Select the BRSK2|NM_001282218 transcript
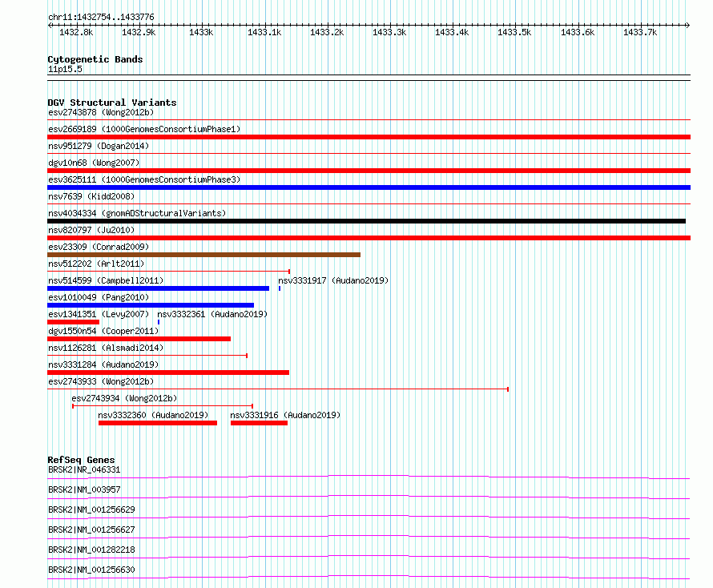The image size is (713, 588). [x=91, y=550]
